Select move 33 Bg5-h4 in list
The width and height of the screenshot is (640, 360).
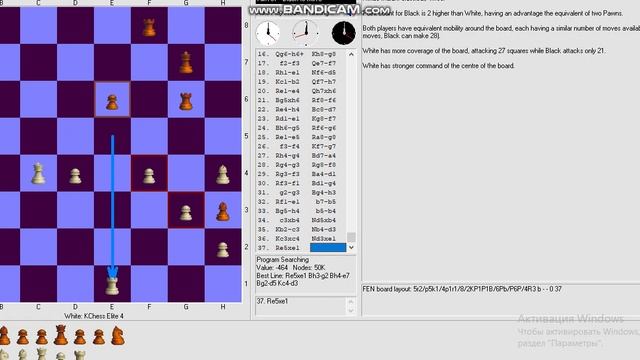point(287,211)
